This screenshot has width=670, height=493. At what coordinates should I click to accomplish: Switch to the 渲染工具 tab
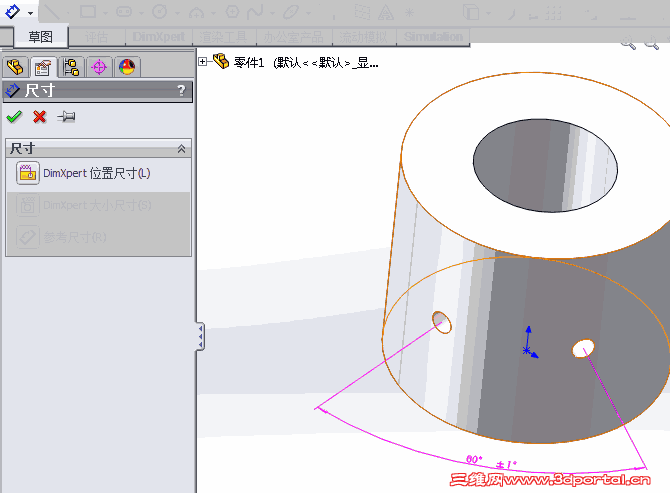pyautogui.click(x=224, y=37)
